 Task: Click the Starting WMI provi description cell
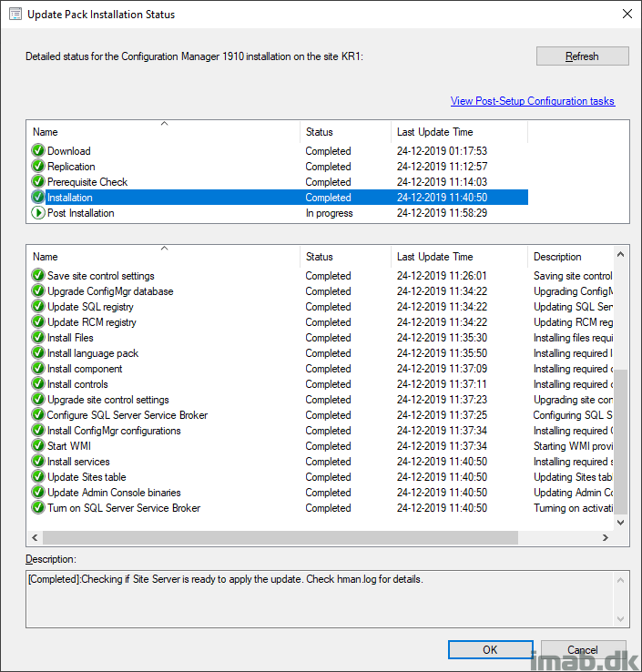pyautogui.click(x=573, y=445)
